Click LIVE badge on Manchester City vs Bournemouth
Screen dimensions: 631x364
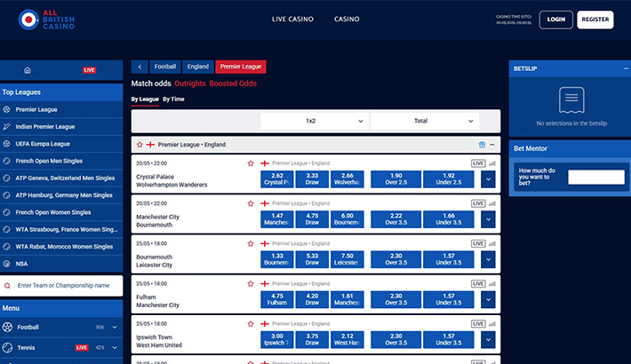478,203
